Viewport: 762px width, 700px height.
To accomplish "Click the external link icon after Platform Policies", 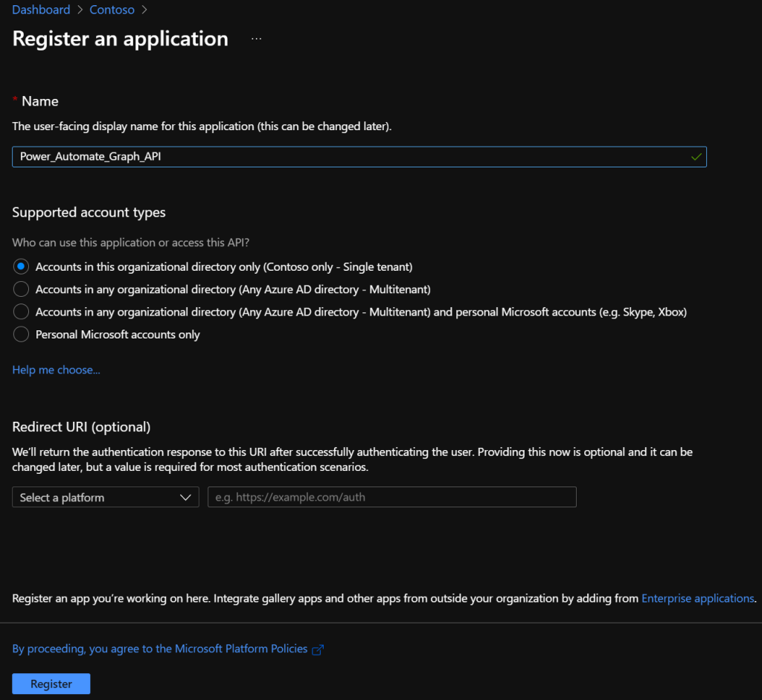I will click(318, 649).
